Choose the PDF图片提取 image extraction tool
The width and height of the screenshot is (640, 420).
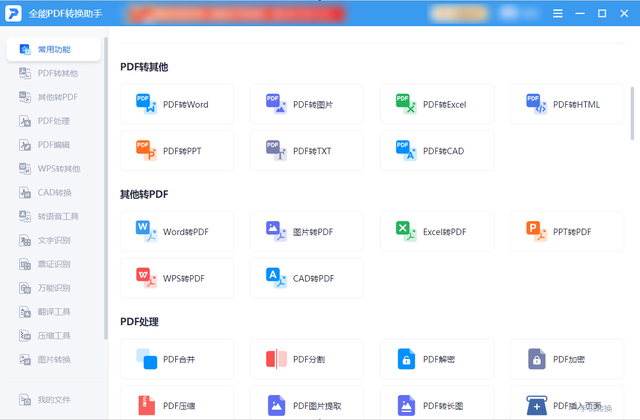307,402
